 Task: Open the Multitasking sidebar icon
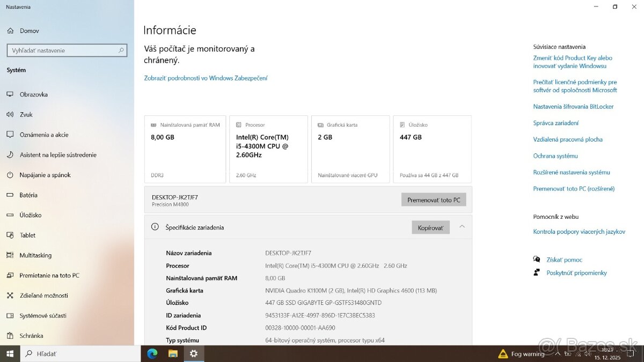11,255
